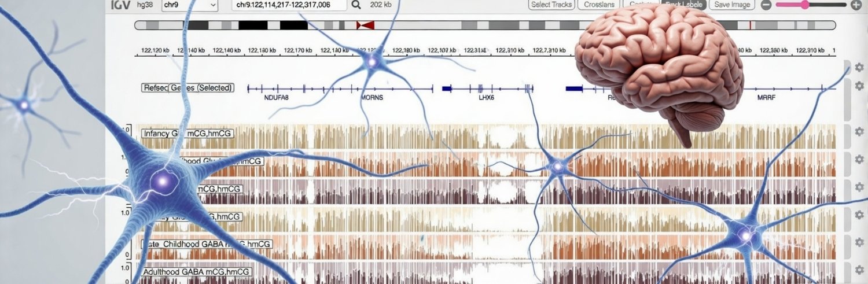Click the MORNS gene label
The image size is (868, 284).
(372, 98)
